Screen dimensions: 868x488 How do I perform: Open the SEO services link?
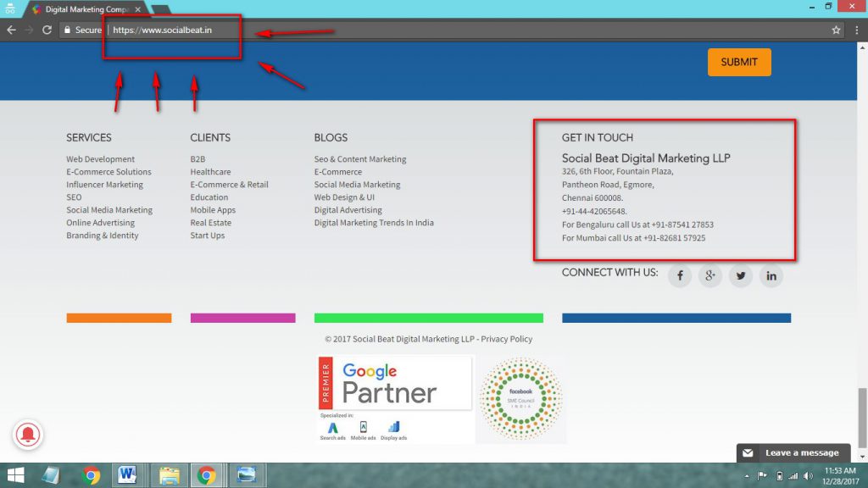[74, 197]
